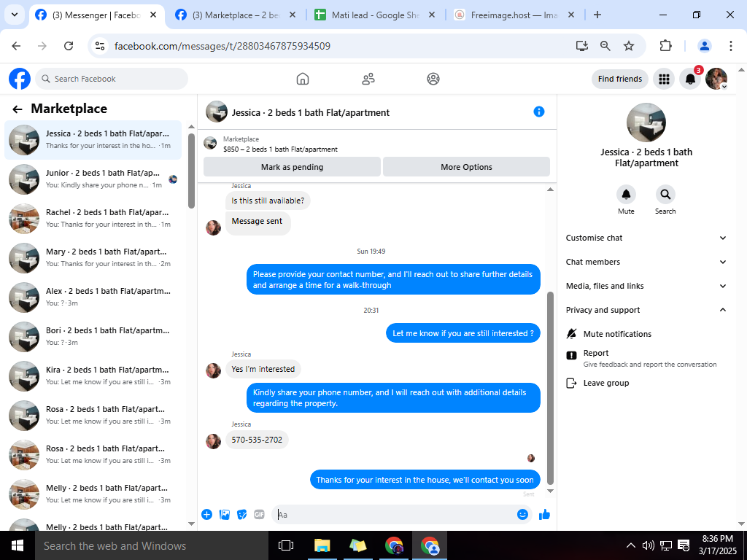747x560 pixels.
Task: Click the Find friends button
Action: click(x=620, y=79)
